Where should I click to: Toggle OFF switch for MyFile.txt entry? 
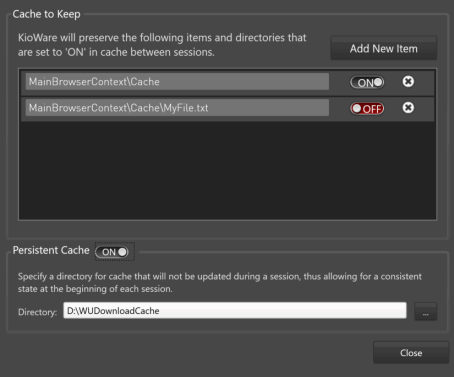coord(367,109)
